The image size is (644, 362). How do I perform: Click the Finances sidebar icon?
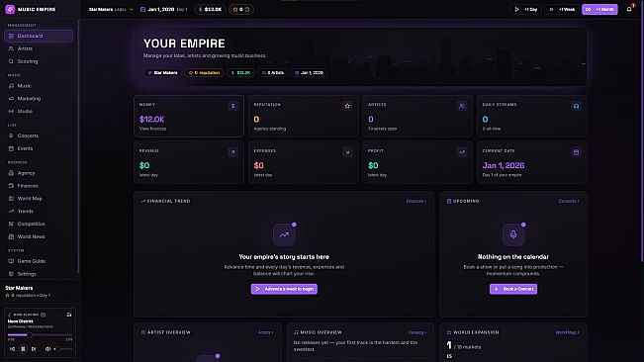[11, 186]
